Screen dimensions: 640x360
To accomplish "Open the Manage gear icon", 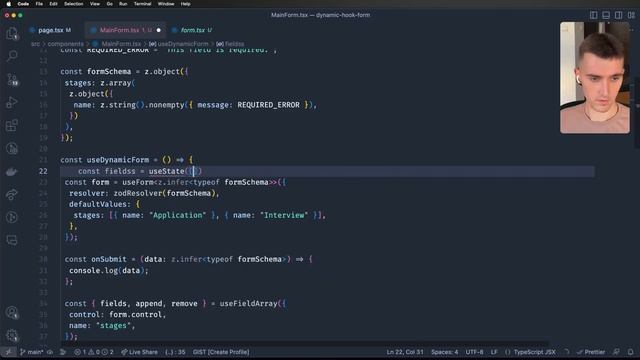I will pyautogui.click(x=12, y=336).
